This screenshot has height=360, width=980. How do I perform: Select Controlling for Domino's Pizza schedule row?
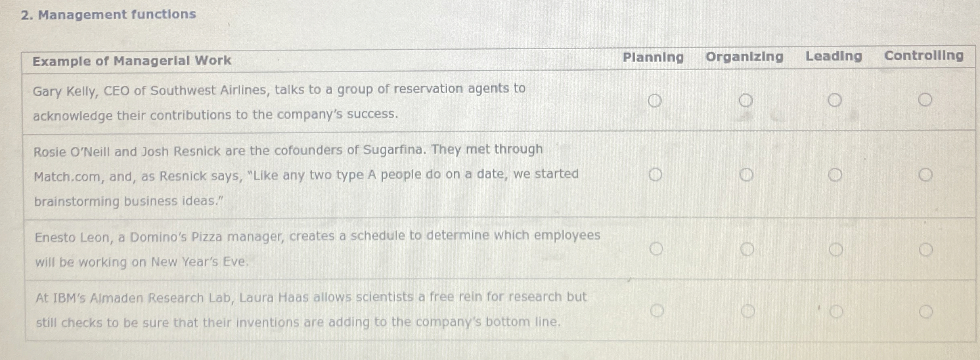pos(926,250)
